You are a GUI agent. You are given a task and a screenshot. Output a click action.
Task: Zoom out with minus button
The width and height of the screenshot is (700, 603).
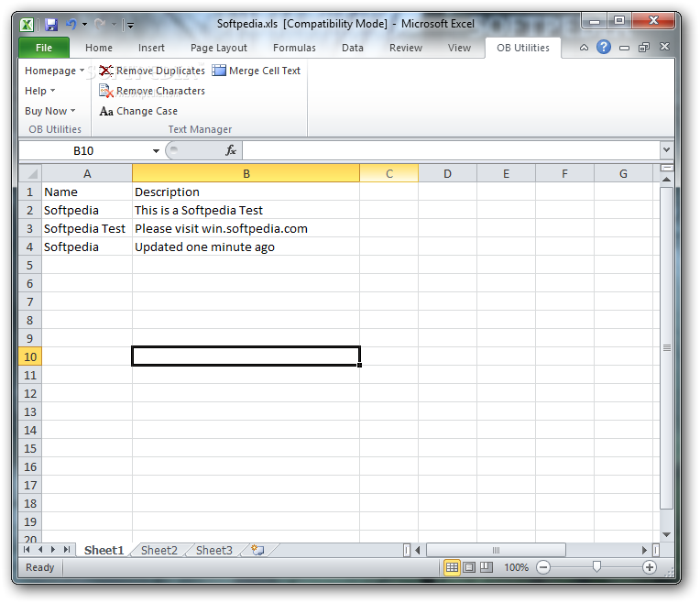tap(543, 567)
